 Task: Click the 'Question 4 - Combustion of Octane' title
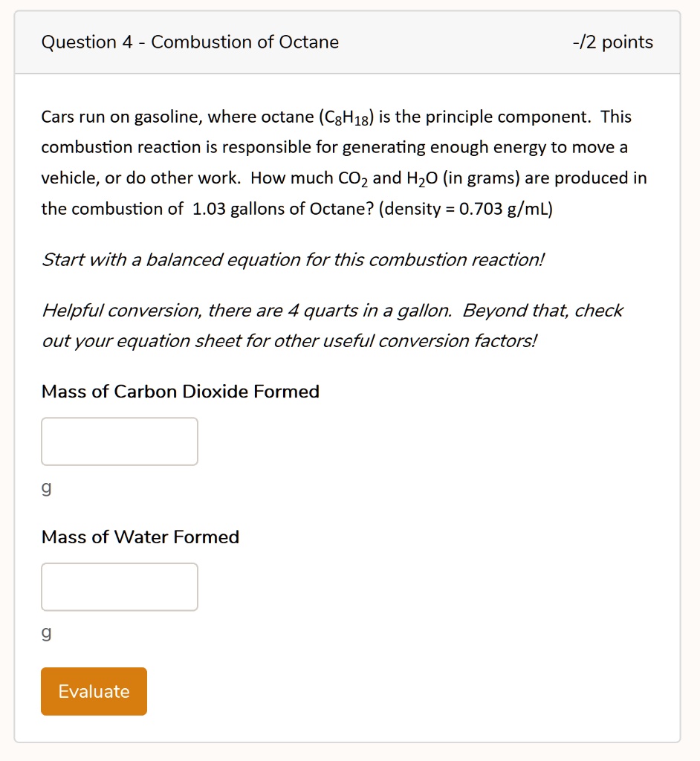190,42
